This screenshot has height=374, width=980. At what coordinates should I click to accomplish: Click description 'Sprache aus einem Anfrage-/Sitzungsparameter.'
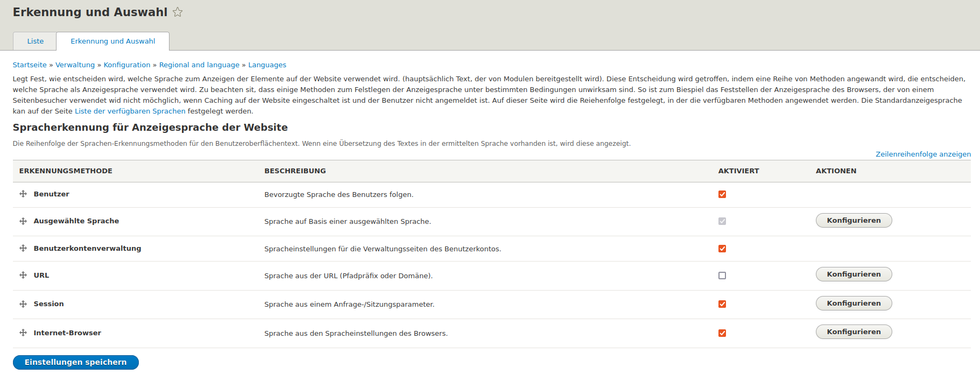click(x=349, y=304)
